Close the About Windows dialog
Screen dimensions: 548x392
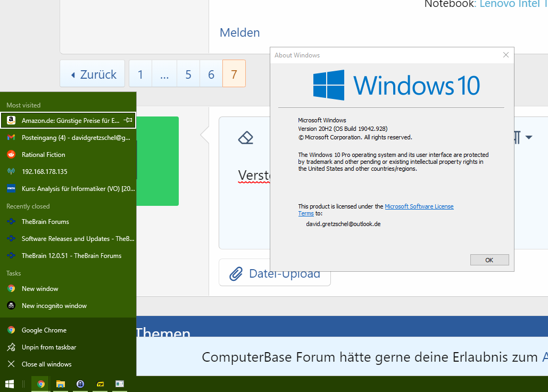(x=505, y=55)
